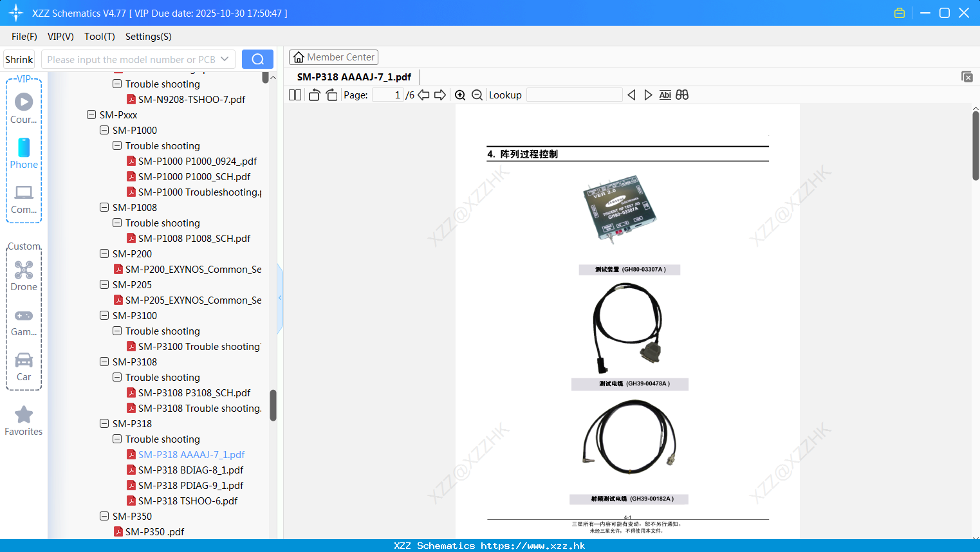Go to previous page arrow
Viewport: 980px width, 552px height.
tap(423, 95)
